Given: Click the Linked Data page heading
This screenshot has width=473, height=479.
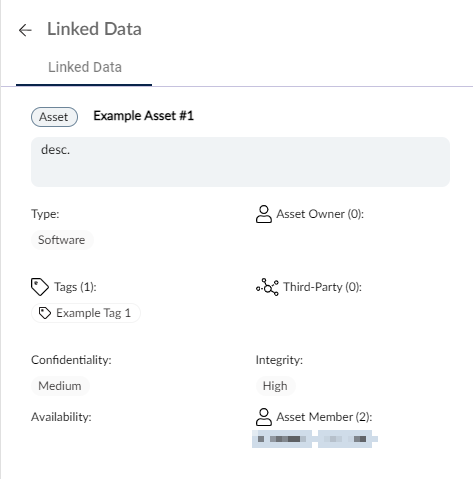Looking at the screenshot, I should click(94, 29).
